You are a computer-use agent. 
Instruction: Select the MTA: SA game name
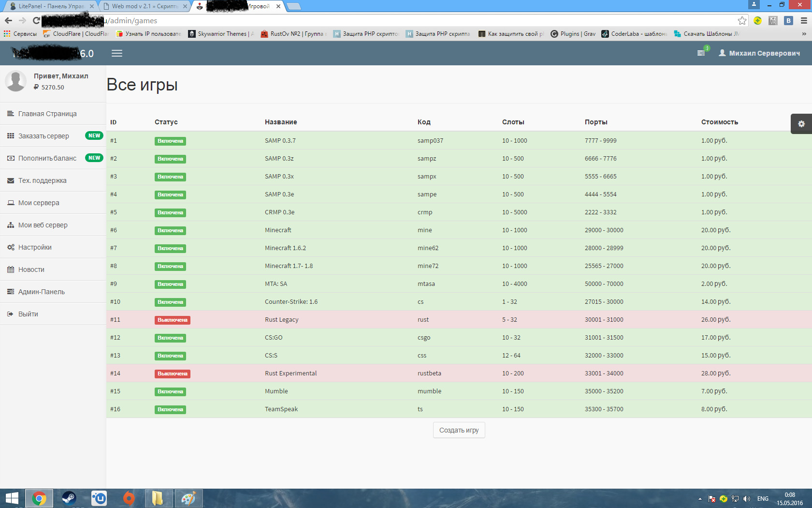(x=276, y=284)
